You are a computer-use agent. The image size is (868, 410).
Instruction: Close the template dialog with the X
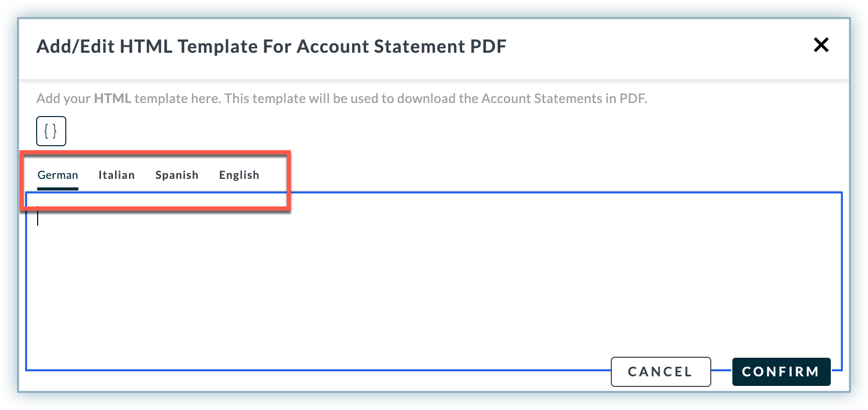pyautogui.click(x=821, y=45)
